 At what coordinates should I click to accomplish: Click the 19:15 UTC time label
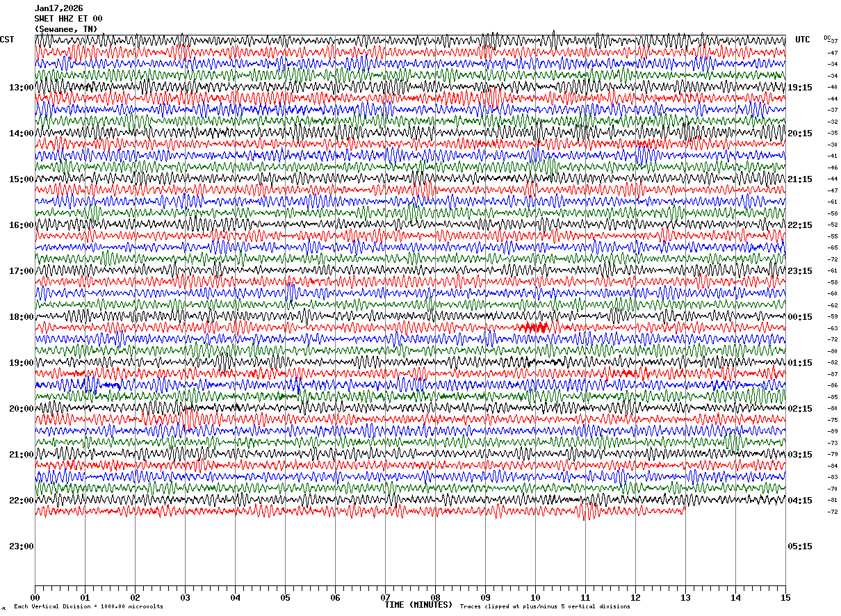799,88
